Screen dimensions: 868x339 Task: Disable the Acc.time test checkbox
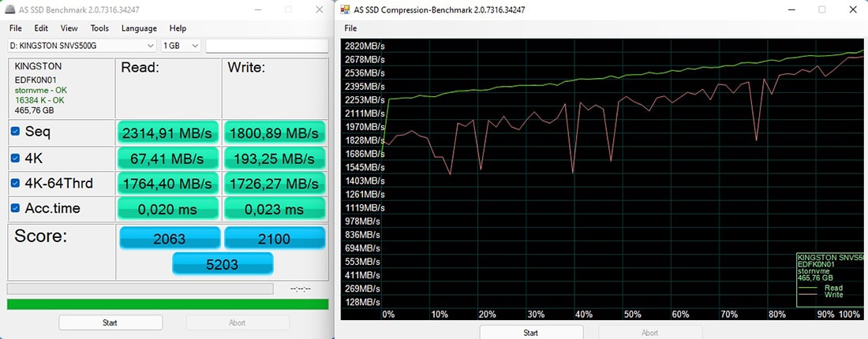15,209
